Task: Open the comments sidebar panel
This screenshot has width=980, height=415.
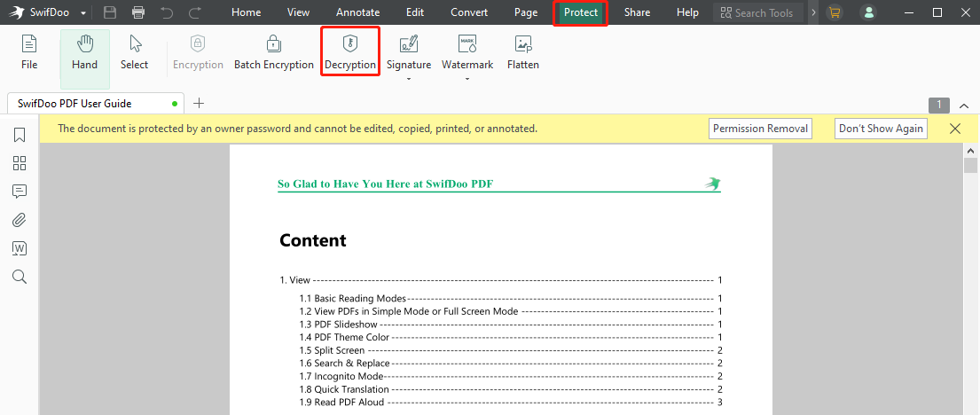Action: 20,192
